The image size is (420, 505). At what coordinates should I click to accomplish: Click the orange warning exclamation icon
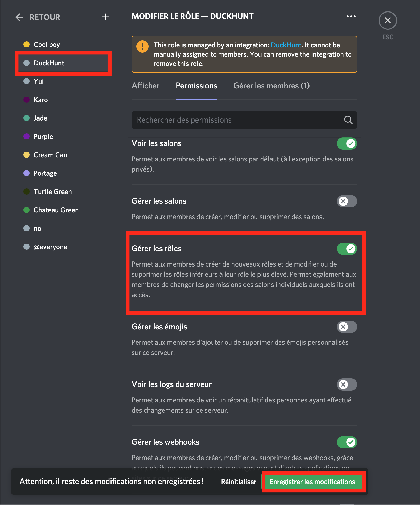pos(142,46)
